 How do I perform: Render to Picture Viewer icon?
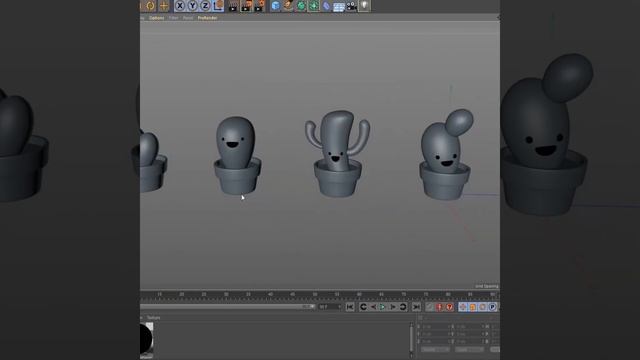[246, 6]
